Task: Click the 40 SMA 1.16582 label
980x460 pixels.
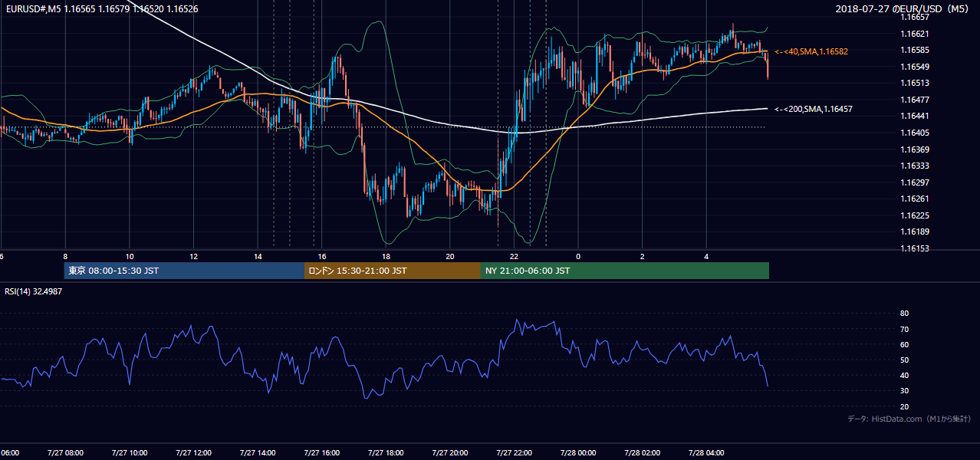Action: tap(811, 51)
